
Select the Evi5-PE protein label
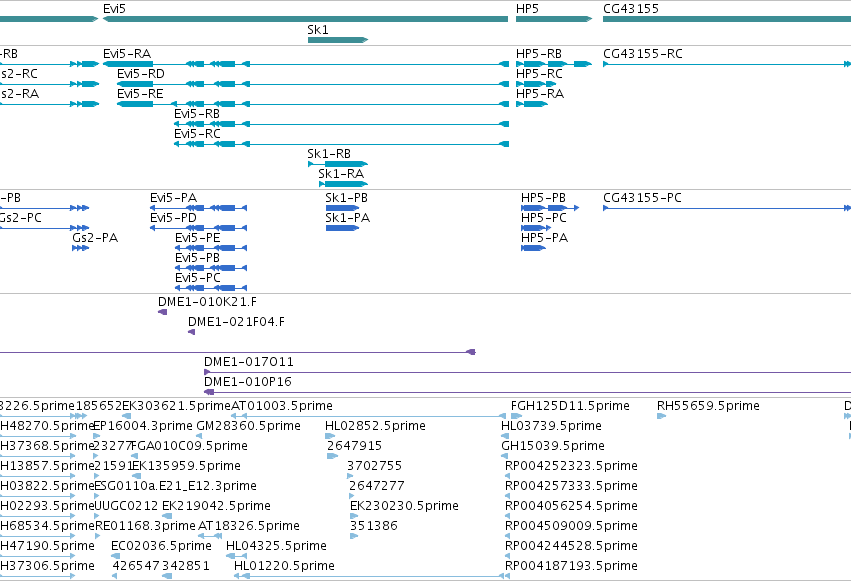198,238
